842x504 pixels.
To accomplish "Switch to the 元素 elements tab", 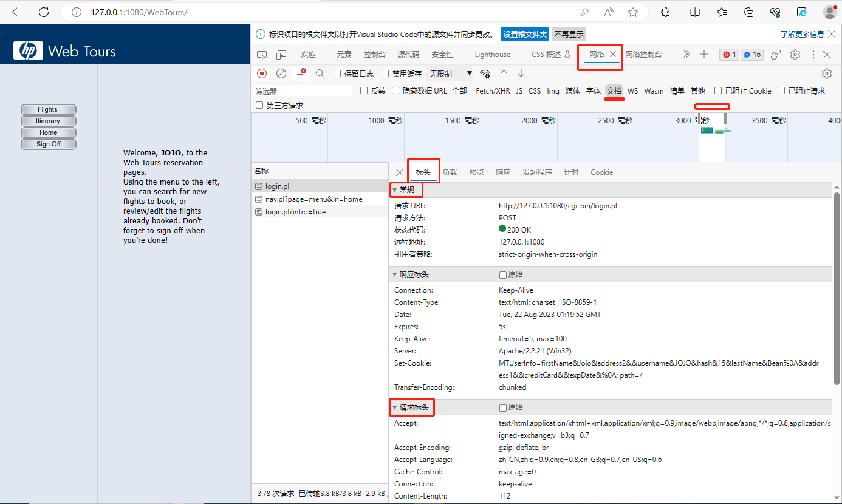I will (344, 55).
